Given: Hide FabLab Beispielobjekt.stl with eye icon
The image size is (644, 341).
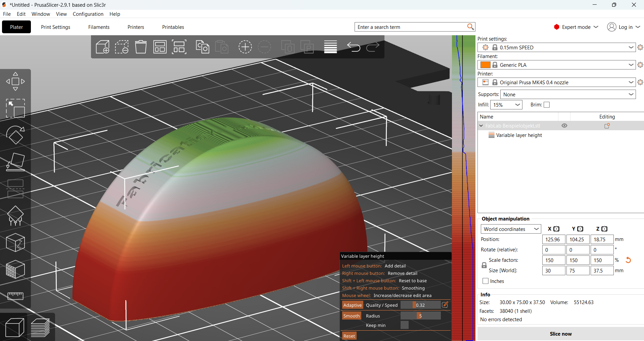Looking at the screenshot, I should click(x=564, y=126).
